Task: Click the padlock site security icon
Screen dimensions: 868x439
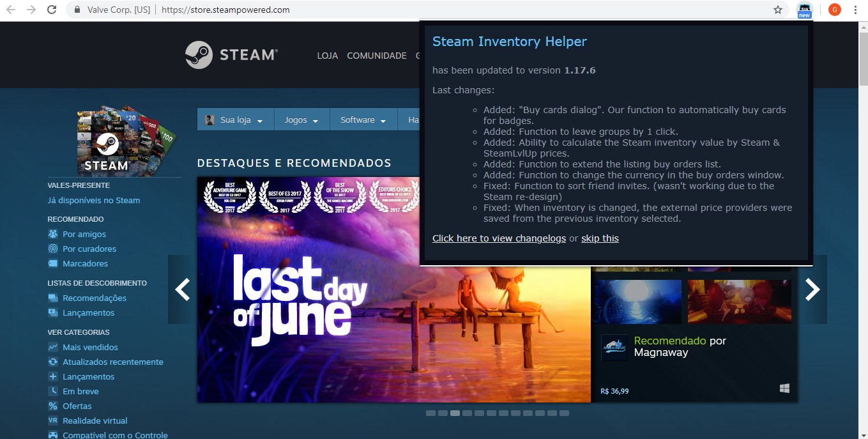Action: click(x=77, y=10)
